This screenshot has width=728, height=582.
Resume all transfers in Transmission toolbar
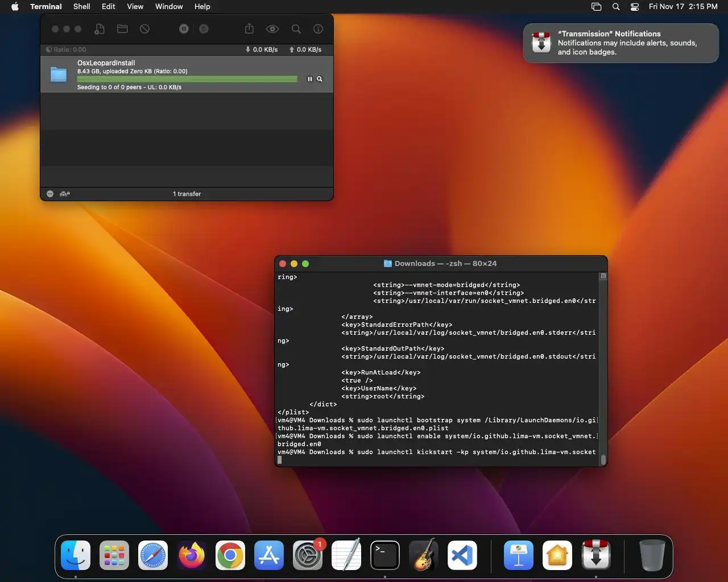[204, 29]
